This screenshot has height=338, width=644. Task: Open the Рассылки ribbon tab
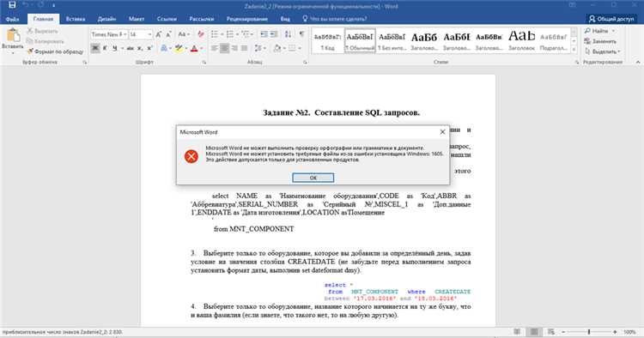pyautogui.click(x=201, y=19)
